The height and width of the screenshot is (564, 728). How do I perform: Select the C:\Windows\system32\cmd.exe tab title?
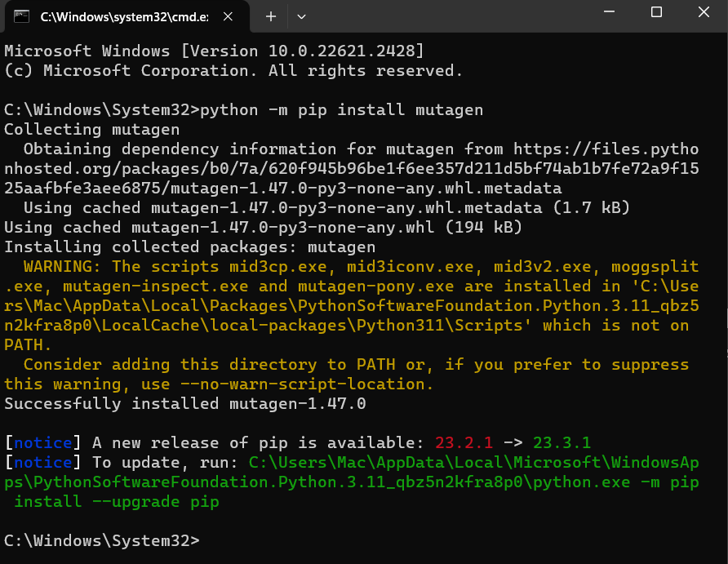click(x=122, y=16)
